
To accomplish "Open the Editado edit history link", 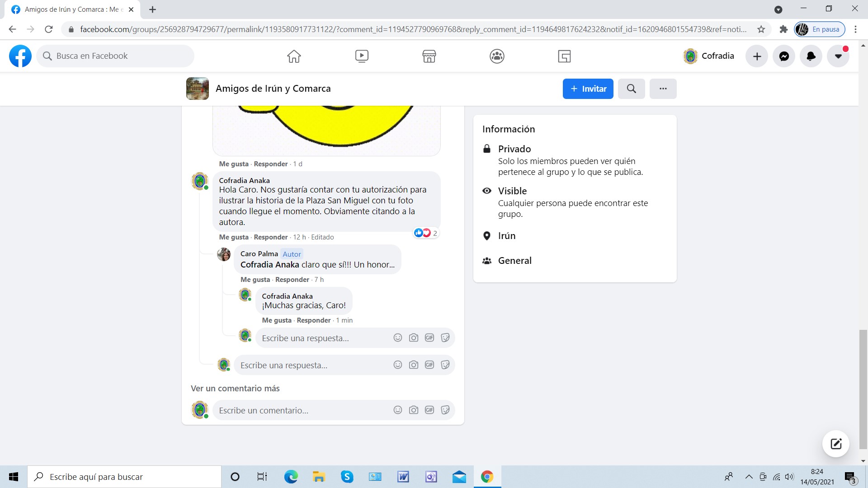I will pos(322,237).
